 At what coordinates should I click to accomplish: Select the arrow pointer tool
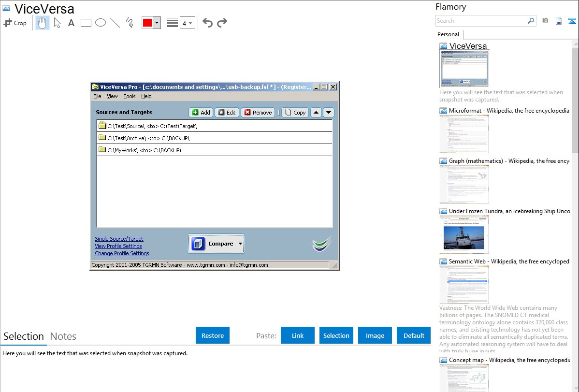57,23
